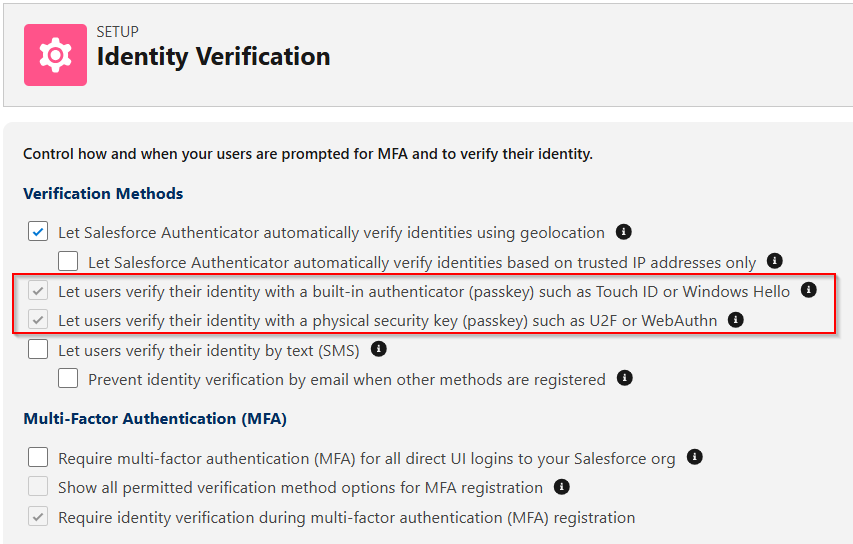853x544 pixels.
Task: Click info icon for show all permitted methods option
Action: pyautogui.click(x=561, y=487)
